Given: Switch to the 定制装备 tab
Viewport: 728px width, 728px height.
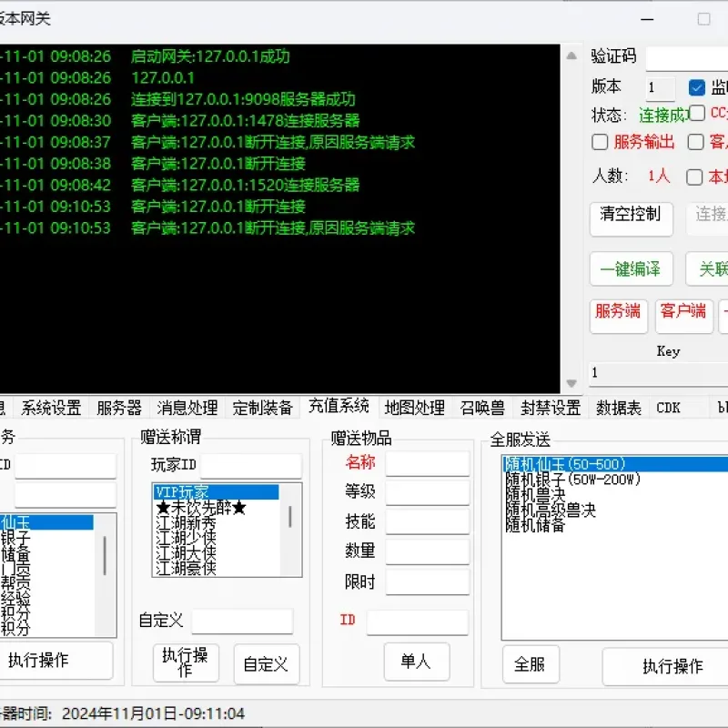Looking at the screenshot, I should tap(263, 408).
